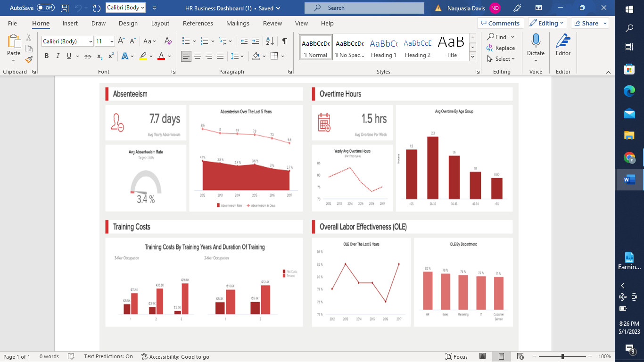
Task: Switch to Design tab
Action: [128, 23]
